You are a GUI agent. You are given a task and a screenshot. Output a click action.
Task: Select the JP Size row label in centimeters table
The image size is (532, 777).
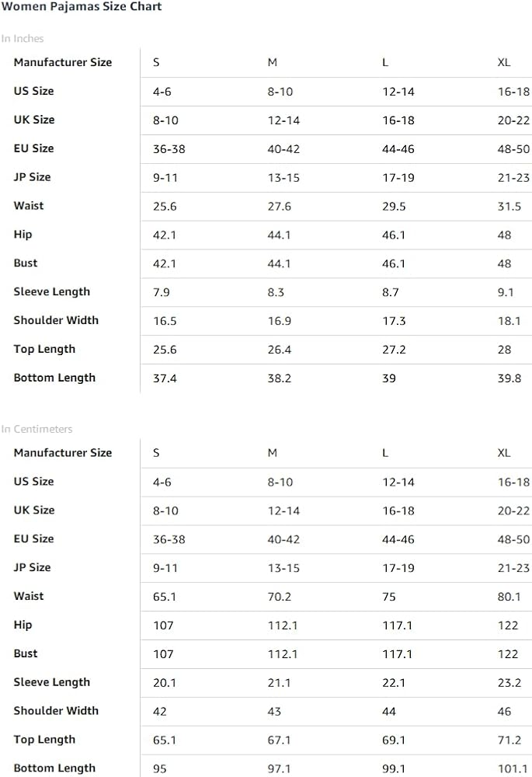pos(32,567)
